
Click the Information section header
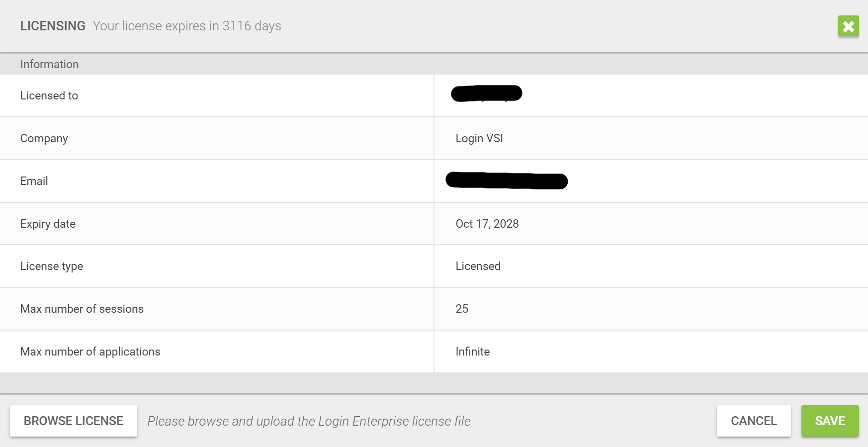coord(49,64)
